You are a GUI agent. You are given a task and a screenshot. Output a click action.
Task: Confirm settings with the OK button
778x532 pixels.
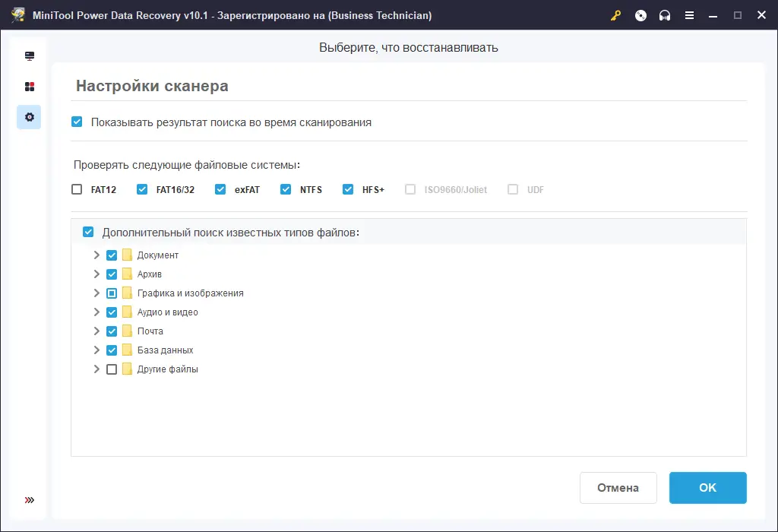click(x=707, y=488)
